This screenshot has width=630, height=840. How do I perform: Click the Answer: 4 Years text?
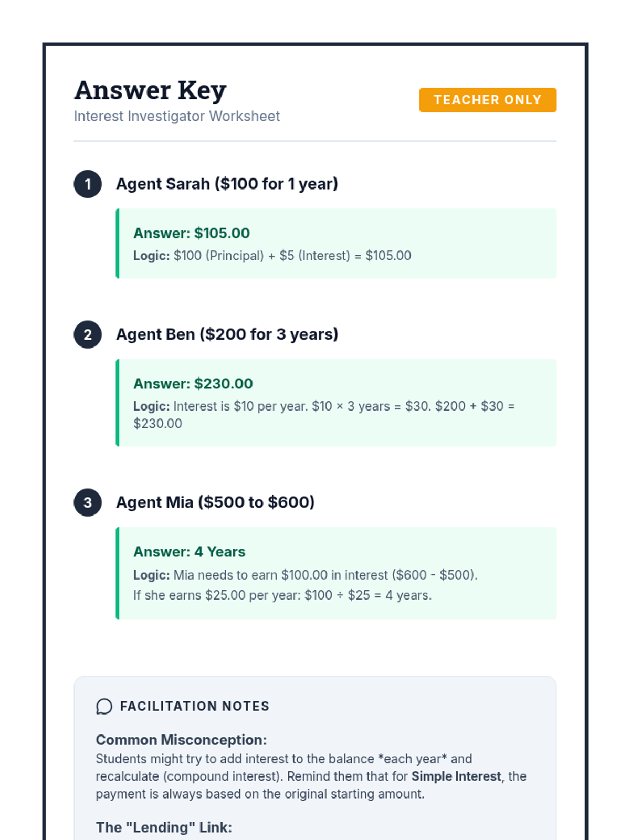(190, 552)
